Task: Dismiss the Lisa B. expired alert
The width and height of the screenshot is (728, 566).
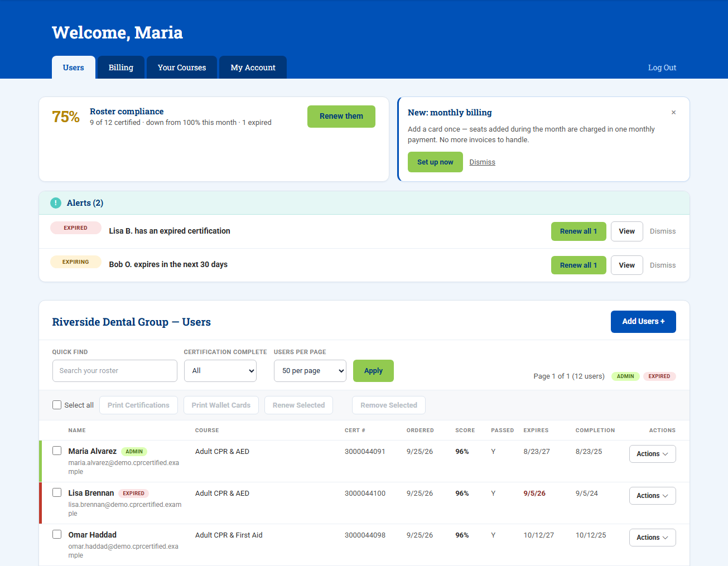Action: click(663, 231)
